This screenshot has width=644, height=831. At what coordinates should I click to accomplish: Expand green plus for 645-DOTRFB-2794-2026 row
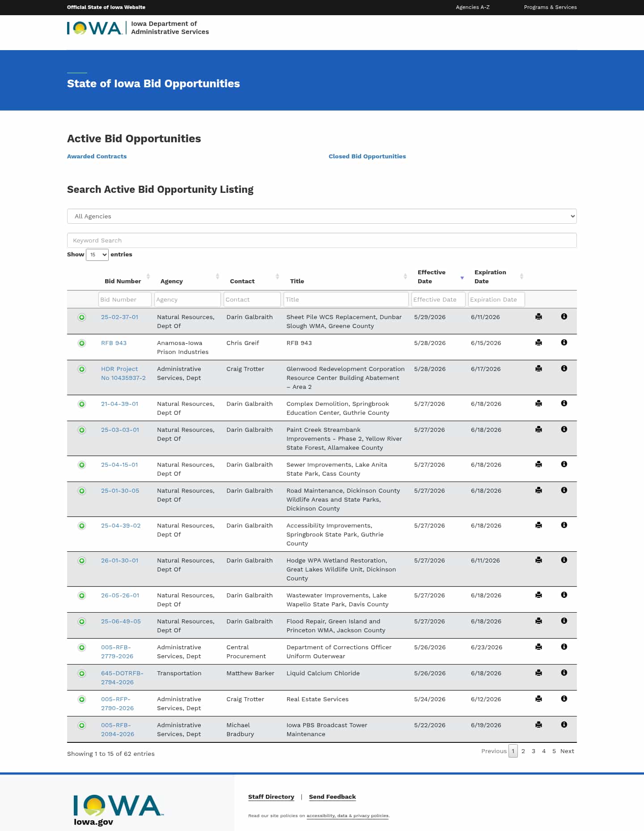coord(82,673)
